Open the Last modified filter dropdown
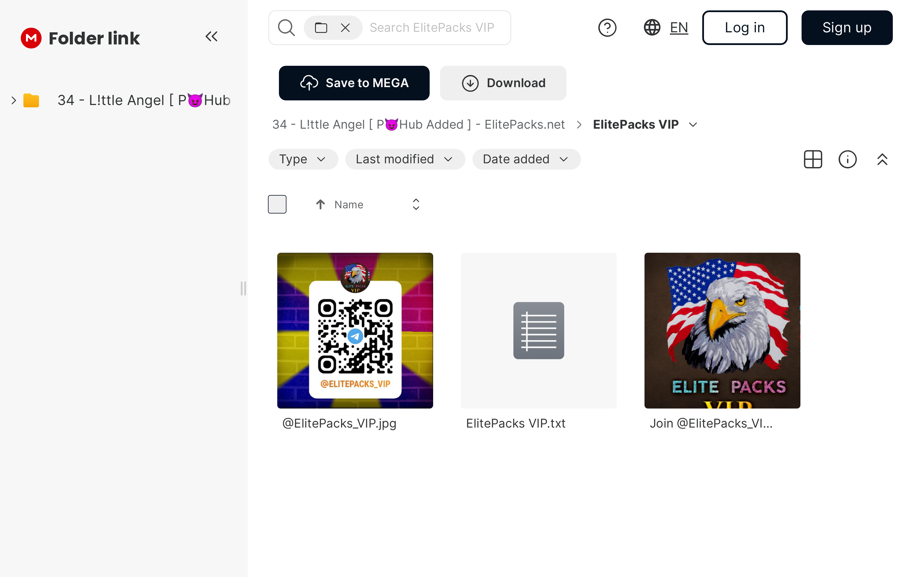Screen dimensions: 924x577 pos(405,159)
